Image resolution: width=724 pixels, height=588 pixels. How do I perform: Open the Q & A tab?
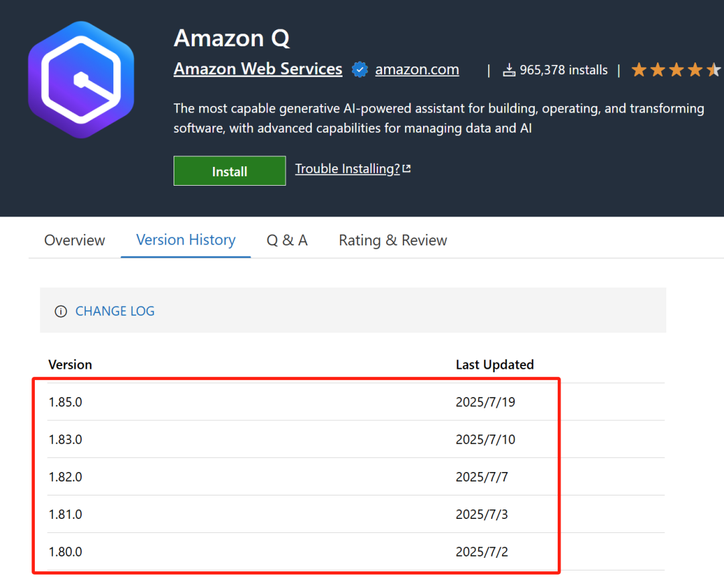287,240
